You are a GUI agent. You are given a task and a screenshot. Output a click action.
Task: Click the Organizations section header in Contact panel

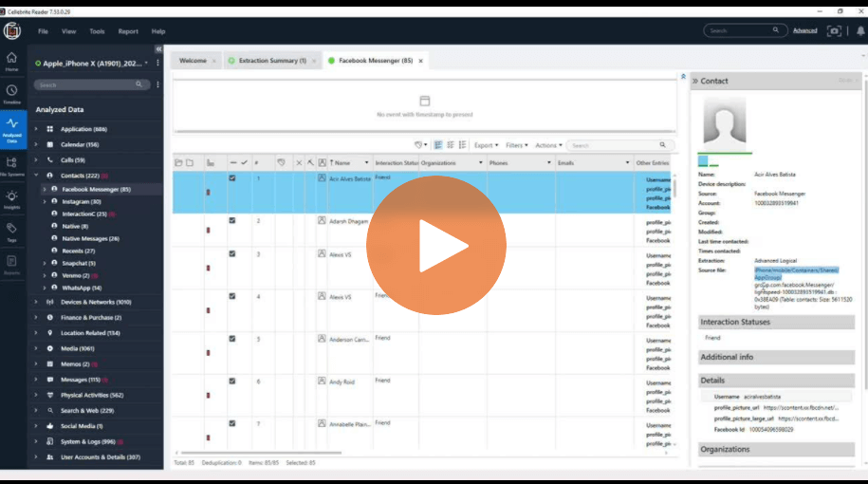tap(776, 449)
